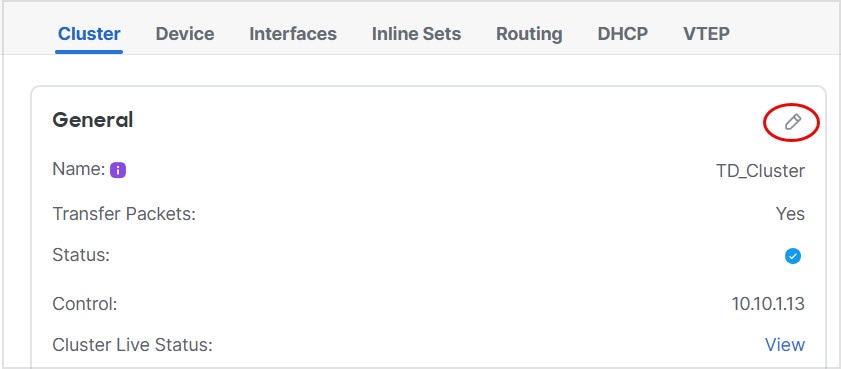This screenshot has width=841, height=369.
Task: Switch to the DHCP tab
Action: 623,34
